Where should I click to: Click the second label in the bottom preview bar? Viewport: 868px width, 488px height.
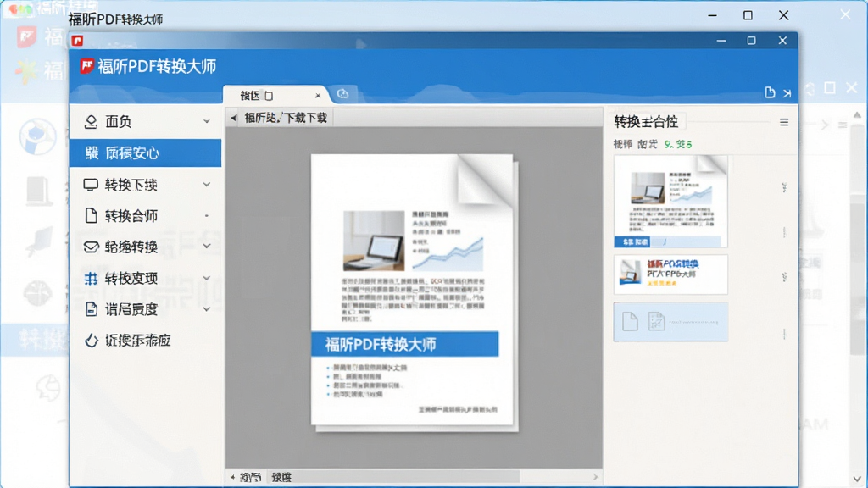coord(281,477)
